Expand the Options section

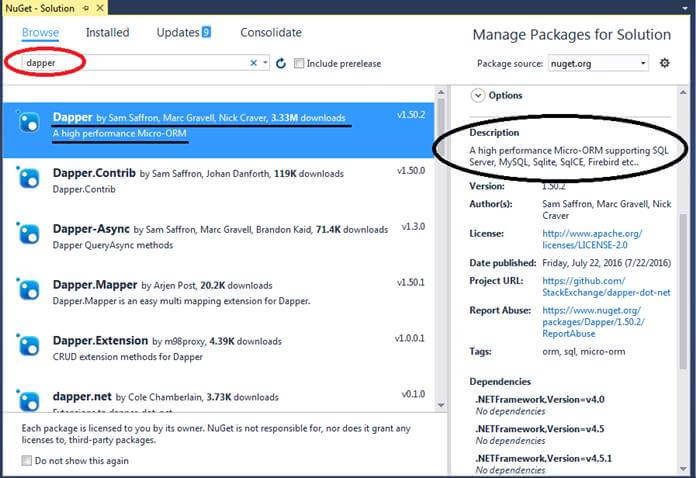coord(478,95)
